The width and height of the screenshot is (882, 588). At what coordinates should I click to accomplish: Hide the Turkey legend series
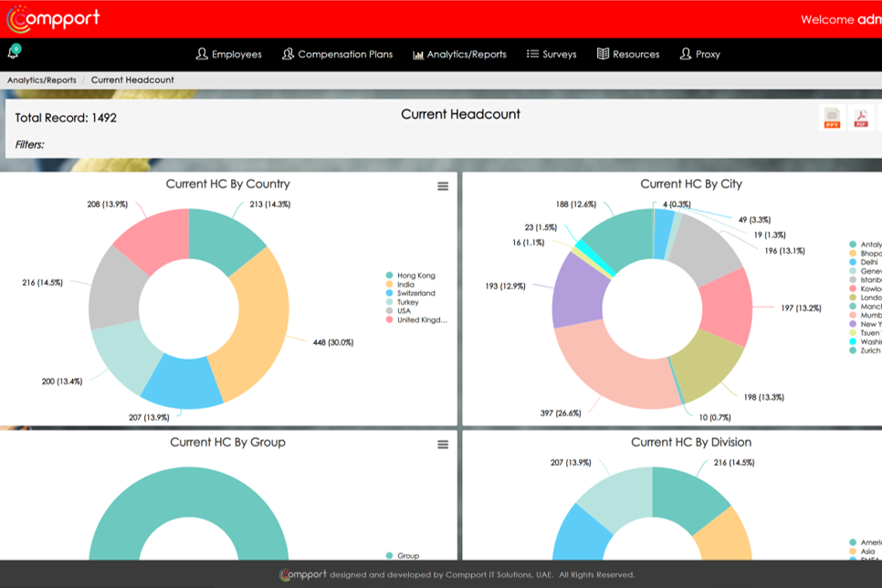pyautogui.click(x=407, y=302)
